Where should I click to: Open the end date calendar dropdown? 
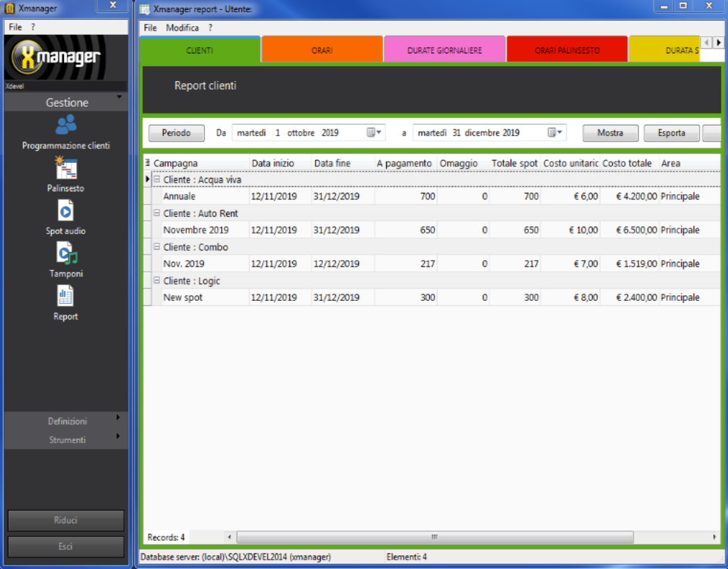coord(555,133)
